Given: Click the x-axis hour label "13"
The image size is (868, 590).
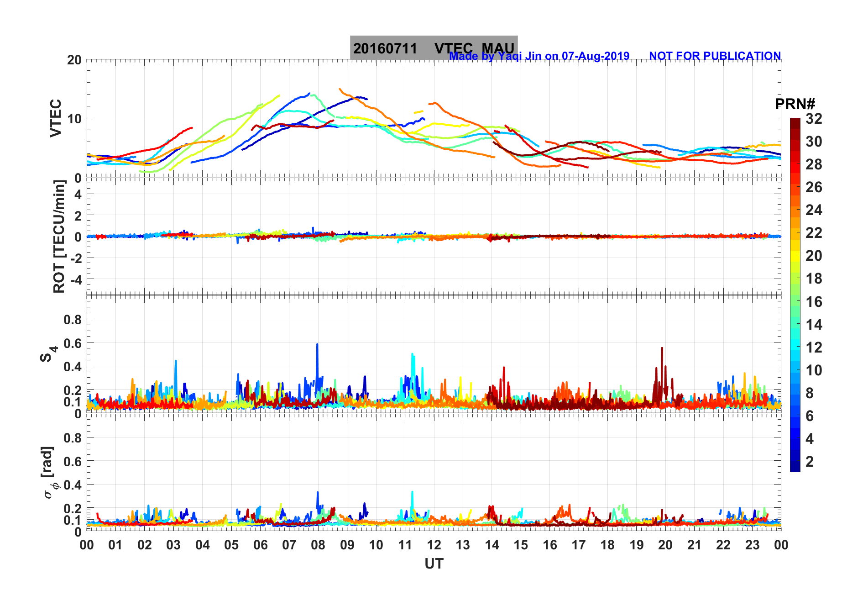Looking at the screenshot, I should tap(463, 545).
